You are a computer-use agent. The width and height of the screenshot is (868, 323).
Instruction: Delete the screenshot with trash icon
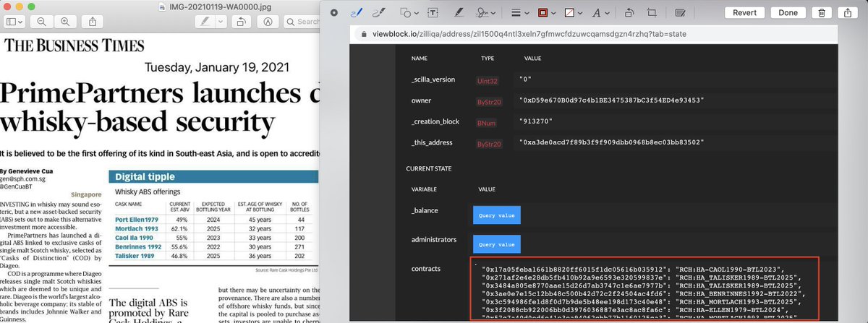(822, 12)
